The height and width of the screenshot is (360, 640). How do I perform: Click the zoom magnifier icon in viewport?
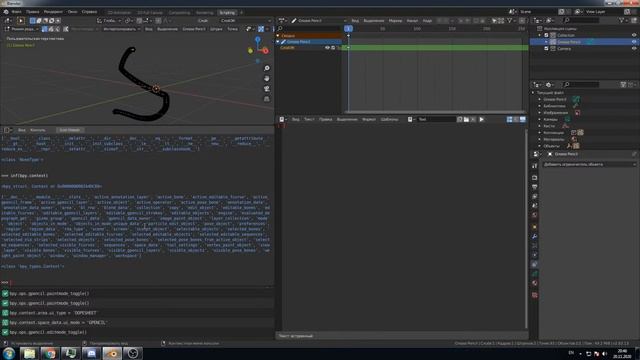pos(267,68)
